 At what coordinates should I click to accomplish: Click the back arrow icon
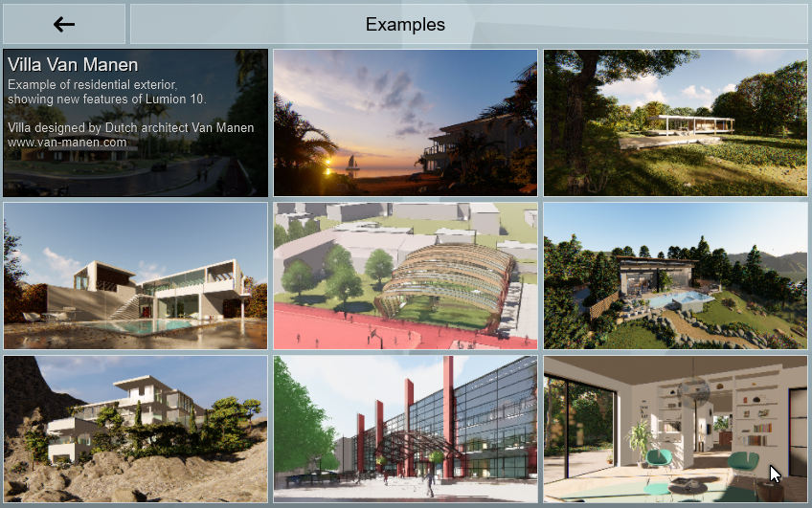(x=64, y=25)
